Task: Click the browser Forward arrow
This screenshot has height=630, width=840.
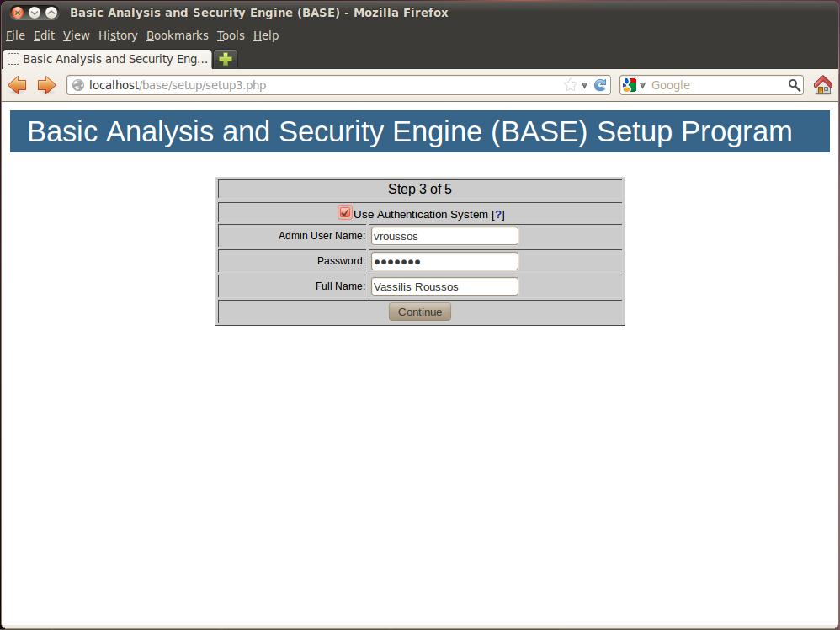Action: [46, 85]
